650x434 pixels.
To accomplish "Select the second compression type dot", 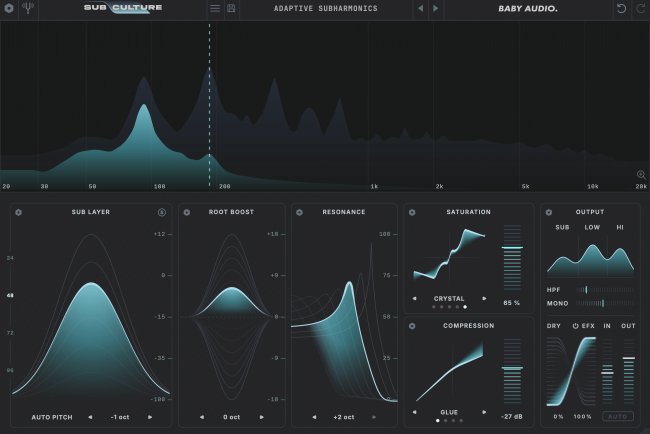I will point(446,421).
